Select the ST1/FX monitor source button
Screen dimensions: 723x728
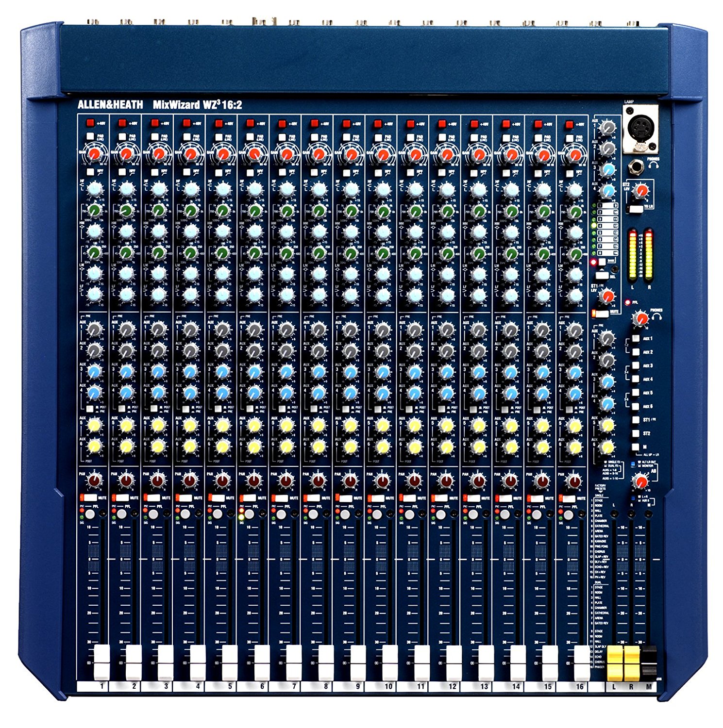[636, 420]
